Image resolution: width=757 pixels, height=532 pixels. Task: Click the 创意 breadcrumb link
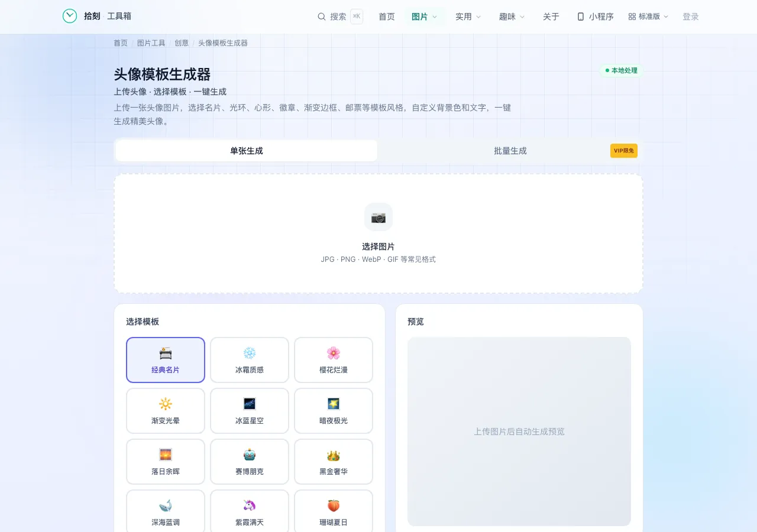click(x=182, y=43)
